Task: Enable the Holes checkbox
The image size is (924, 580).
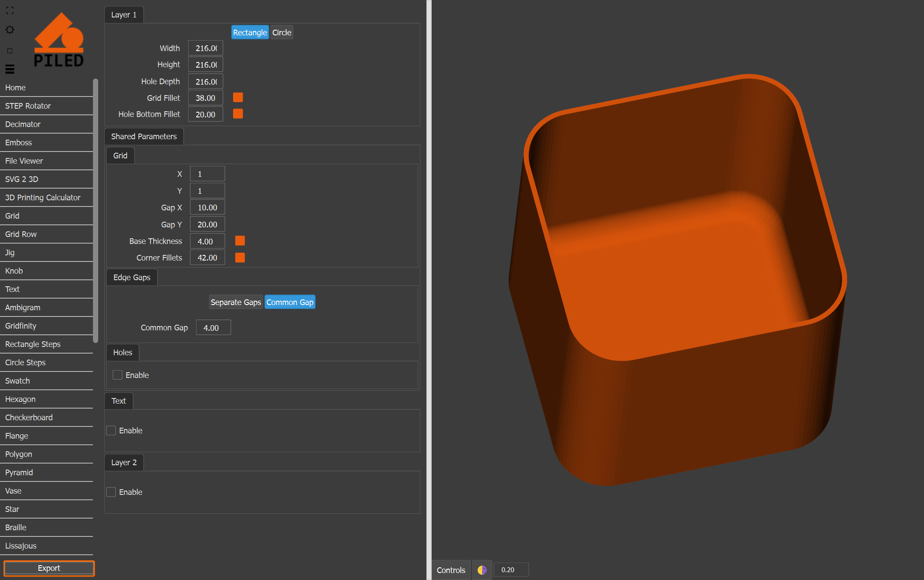Action: pyautogui.click(x=117, y=375)
